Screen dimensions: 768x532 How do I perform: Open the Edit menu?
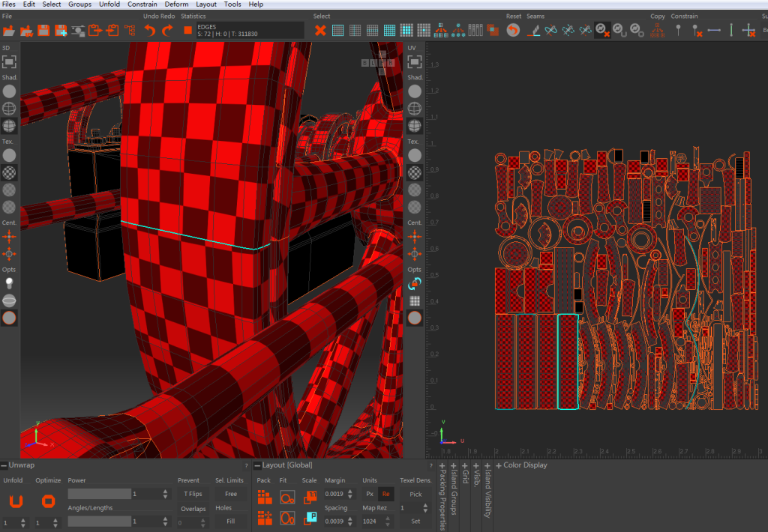pos(29,4)
